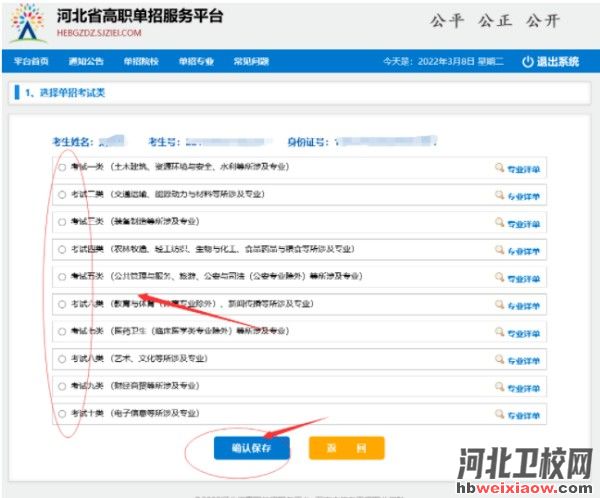Go to 通知公告 in navigation bar
Viewport: 600px width, 498px height.
86,62
